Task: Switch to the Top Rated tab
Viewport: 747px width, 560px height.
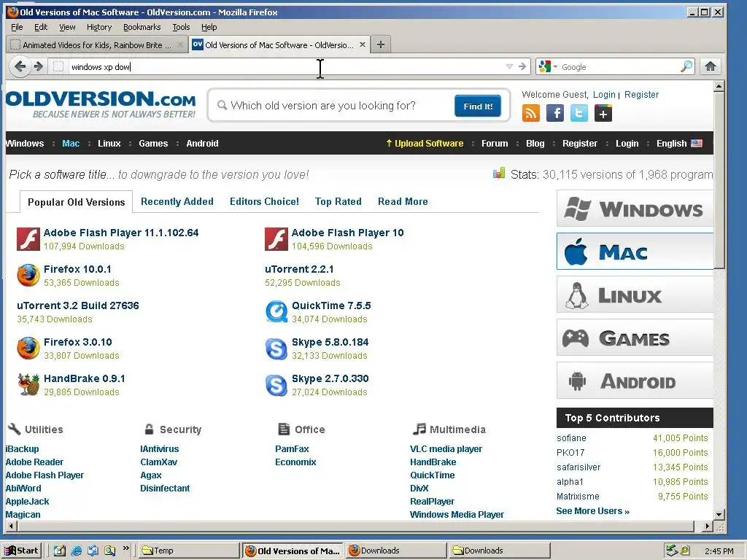Action: [338, 201]
